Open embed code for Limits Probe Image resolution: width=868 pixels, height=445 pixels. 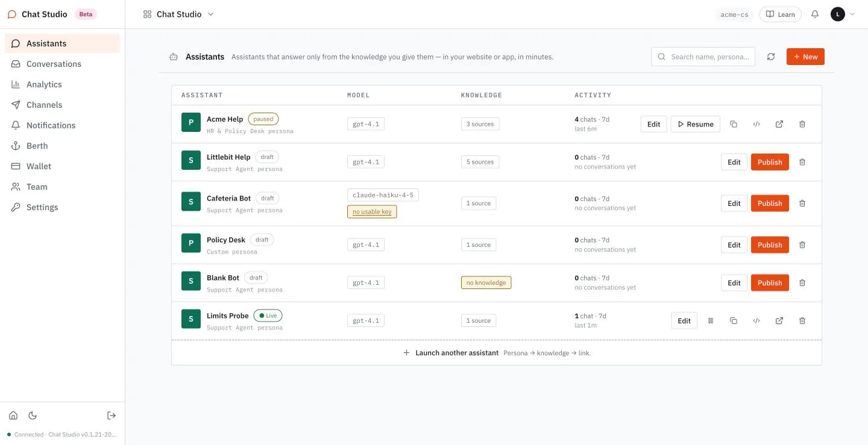[x=756, y=321]
